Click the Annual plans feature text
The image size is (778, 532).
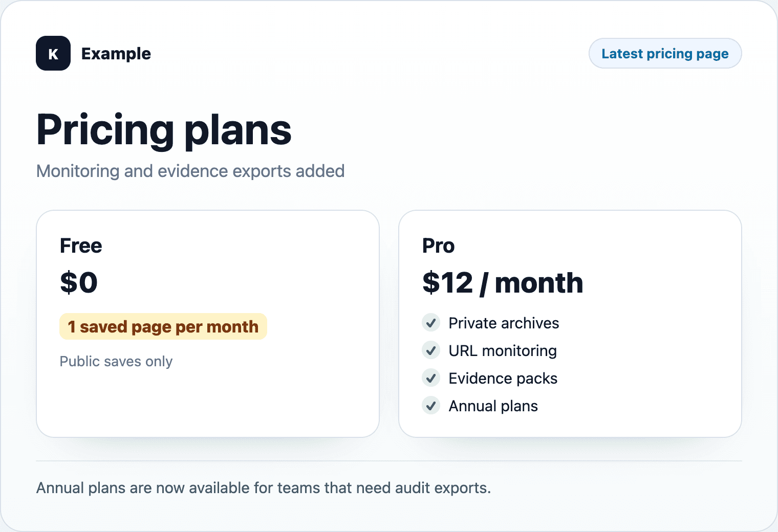(x=493, y=406)
